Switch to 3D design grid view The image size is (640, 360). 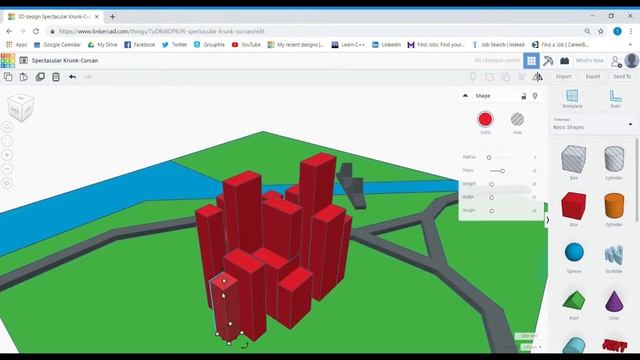click(x=531, y=61)
